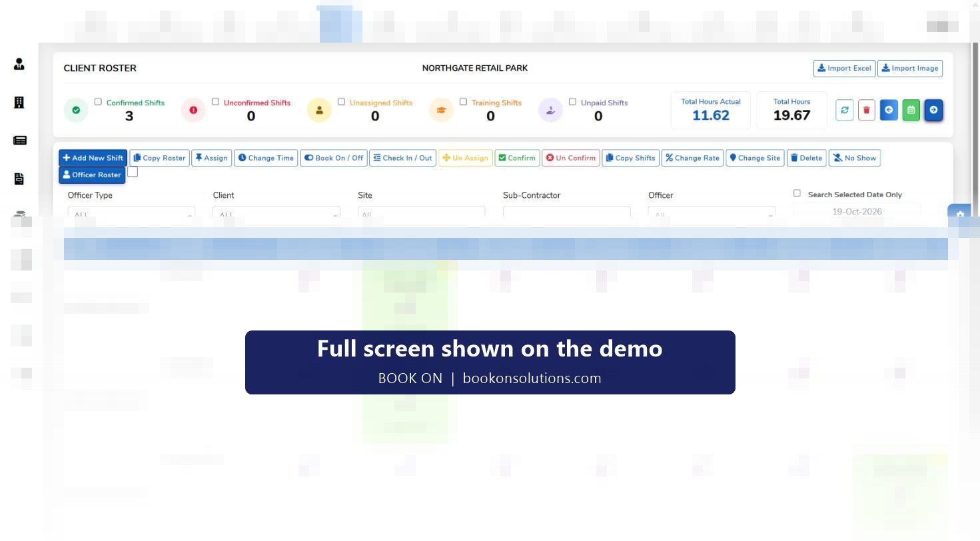
Task: Click the green Confirm button
Action: (517, 158)
